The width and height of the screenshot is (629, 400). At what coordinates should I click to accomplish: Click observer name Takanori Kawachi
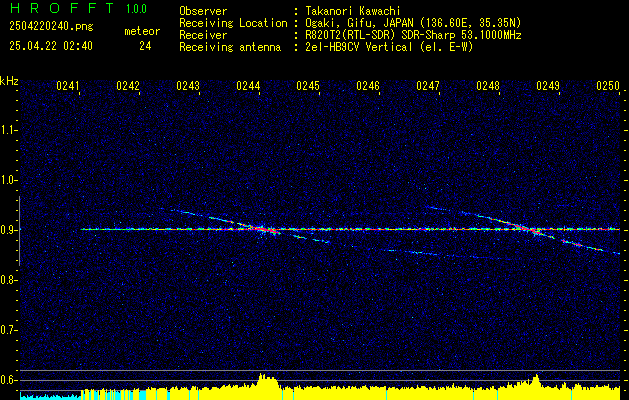(351, 11)
